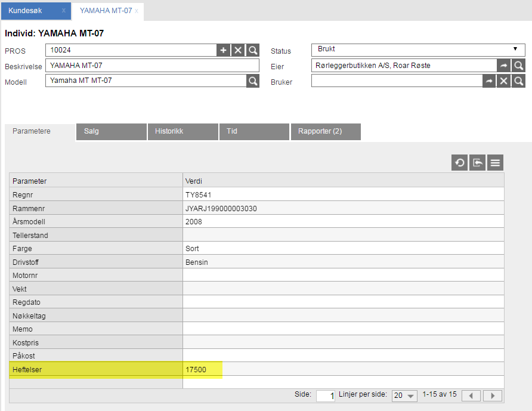Click the PROS input field with 10024

(131, 50)
